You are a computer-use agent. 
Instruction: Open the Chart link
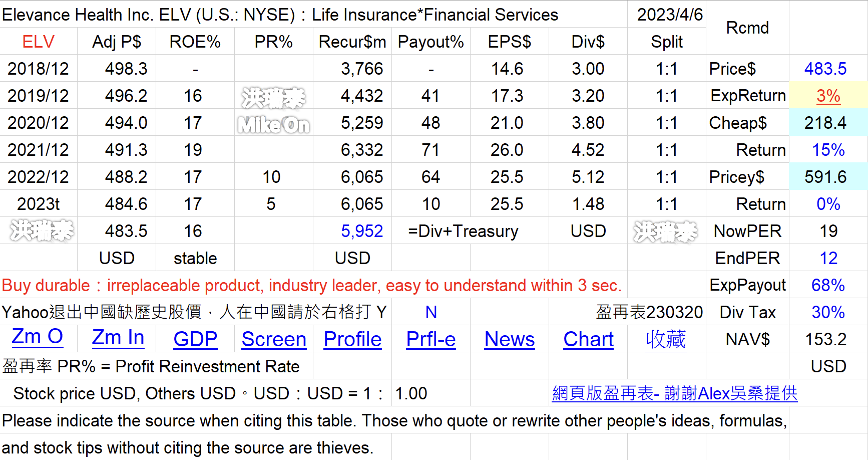588,339
